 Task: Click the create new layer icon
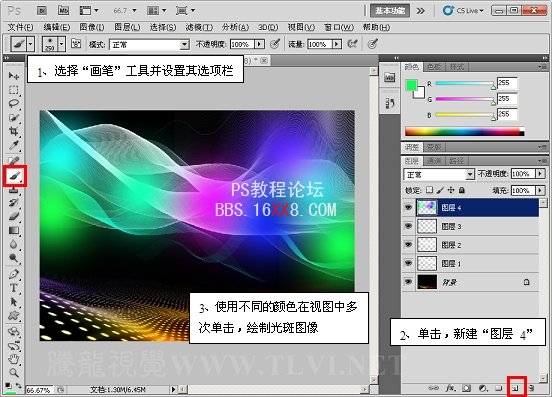[x=516, y=388]
